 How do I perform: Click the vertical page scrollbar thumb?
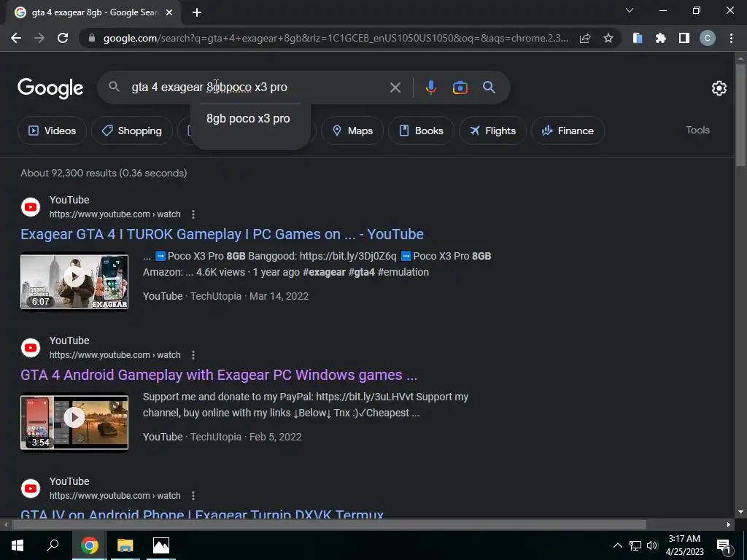point(740,114)
